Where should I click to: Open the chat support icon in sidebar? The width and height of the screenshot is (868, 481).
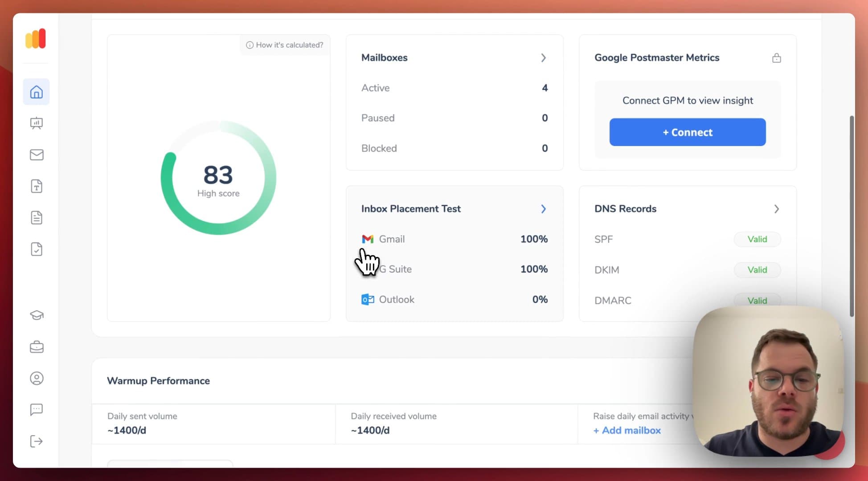tap(36, 409)
